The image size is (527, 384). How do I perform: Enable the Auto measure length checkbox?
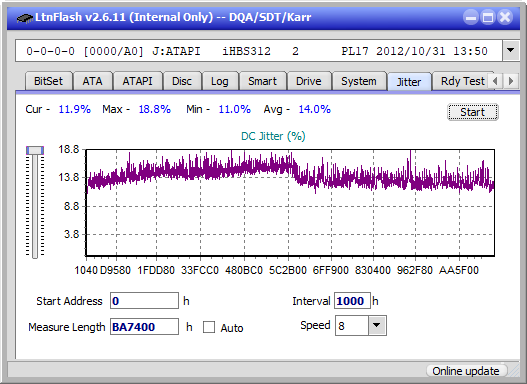(209, 327)
